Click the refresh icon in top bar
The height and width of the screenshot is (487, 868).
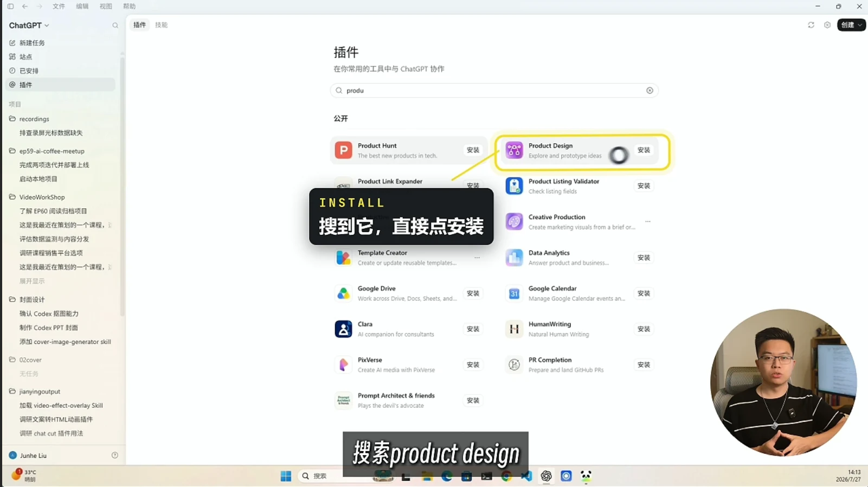[811, 25]
